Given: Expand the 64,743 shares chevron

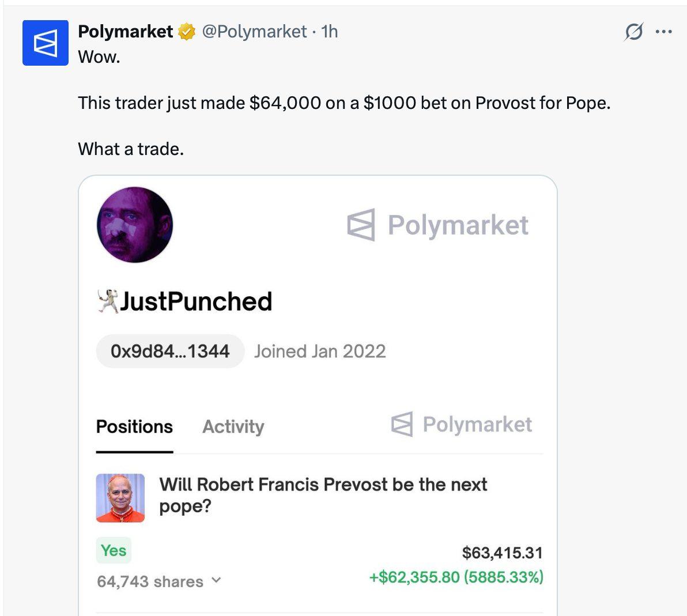Looking at the screenshot, I should [x=217, y=580].
